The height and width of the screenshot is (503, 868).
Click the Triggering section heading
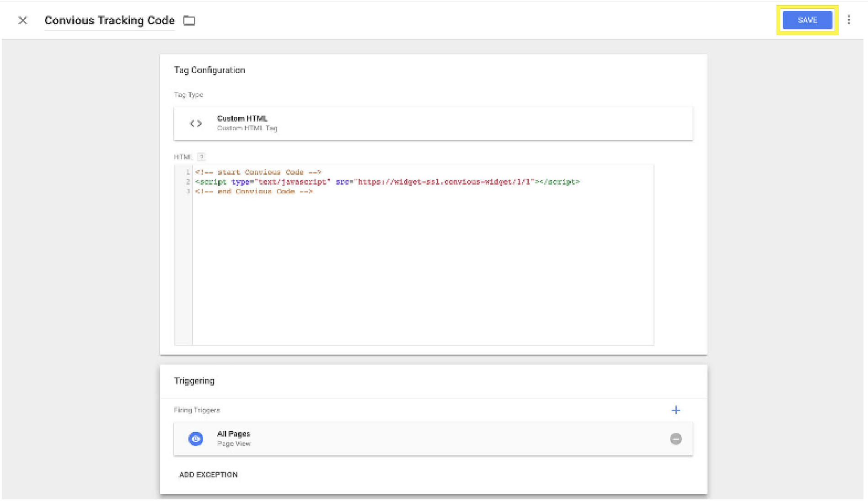click(194, 381)
